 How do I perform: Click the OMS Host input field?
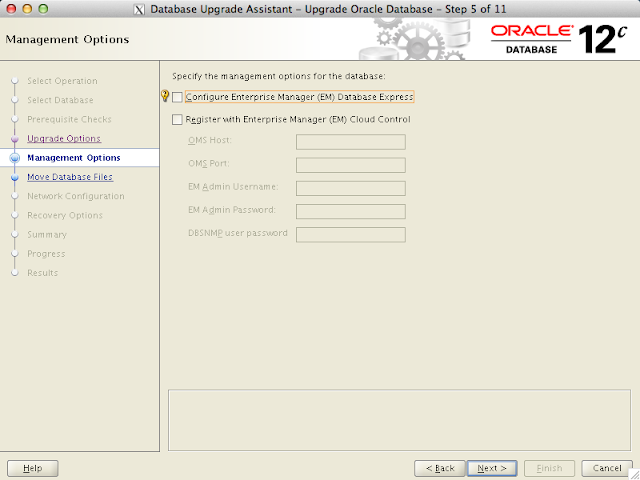(x=351, y=142)
